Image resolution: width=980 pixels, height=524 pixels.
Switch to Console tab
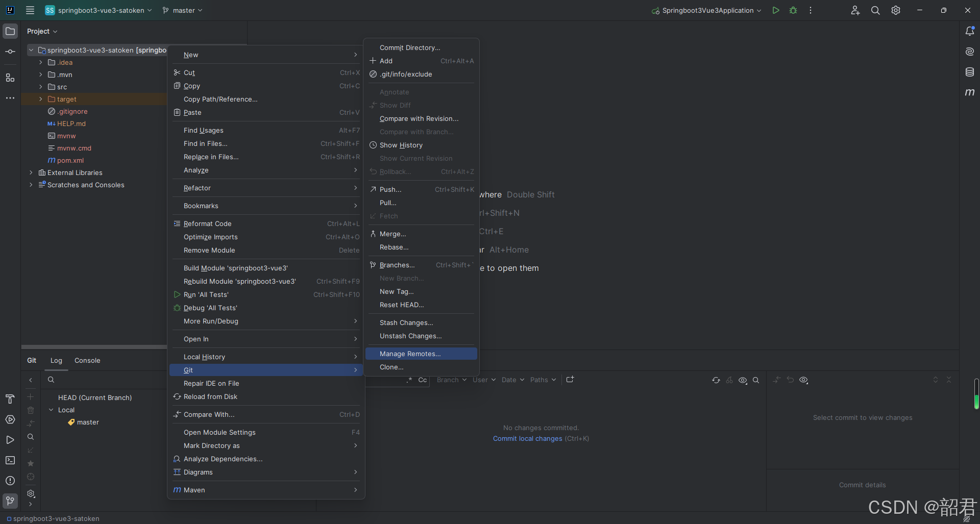(x=87, y=360)
